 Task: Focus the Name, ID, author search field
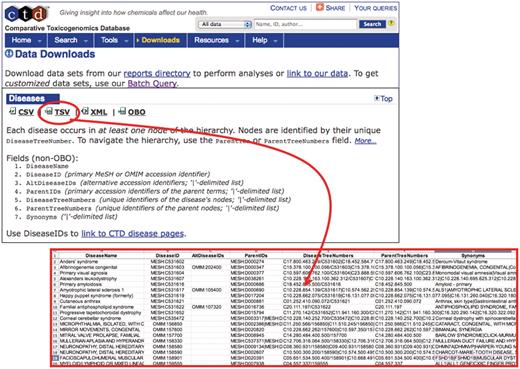pos(305,24)
